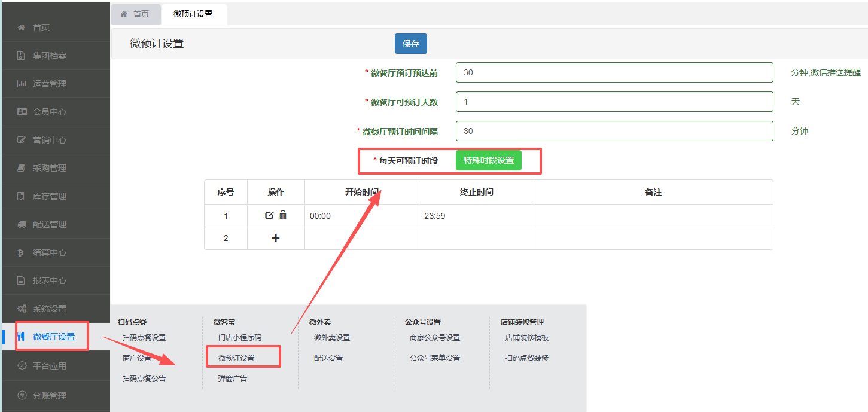Click the 23:59 end time cell
The image size is (868, 412).
[476, 216]
